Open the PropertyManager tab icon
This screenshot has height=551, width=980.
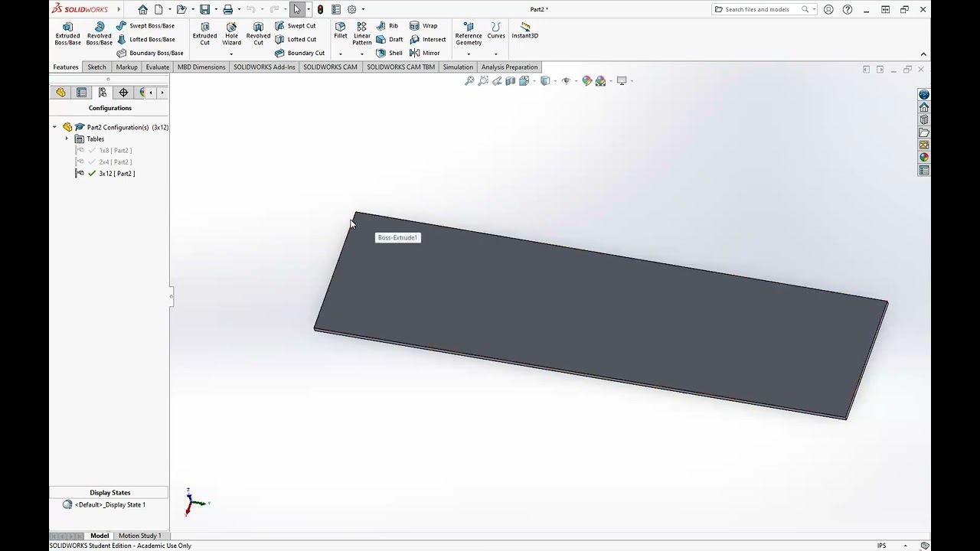[x=82, y=93]
